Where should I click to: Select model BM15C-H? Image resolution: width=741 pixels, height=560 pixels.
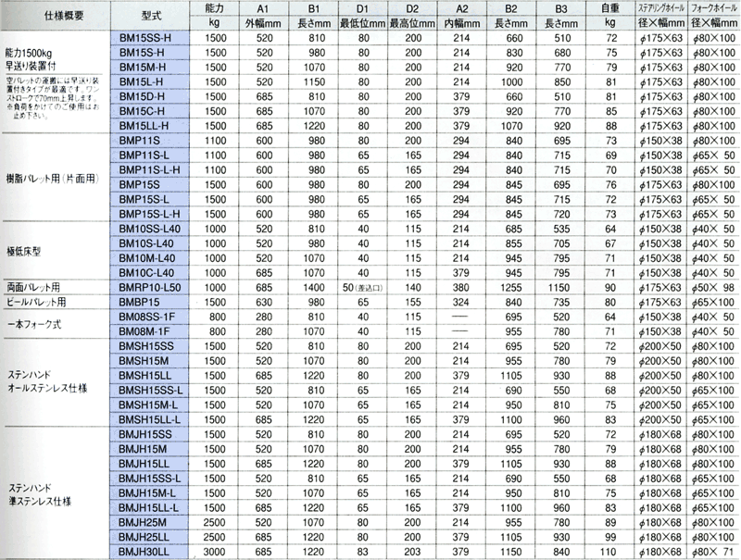click(150, 111)
